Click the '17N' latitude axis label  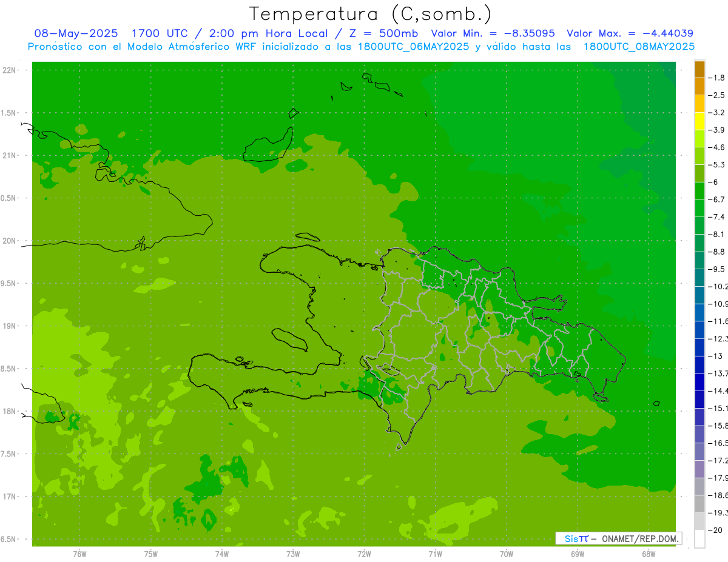(9, 497)
